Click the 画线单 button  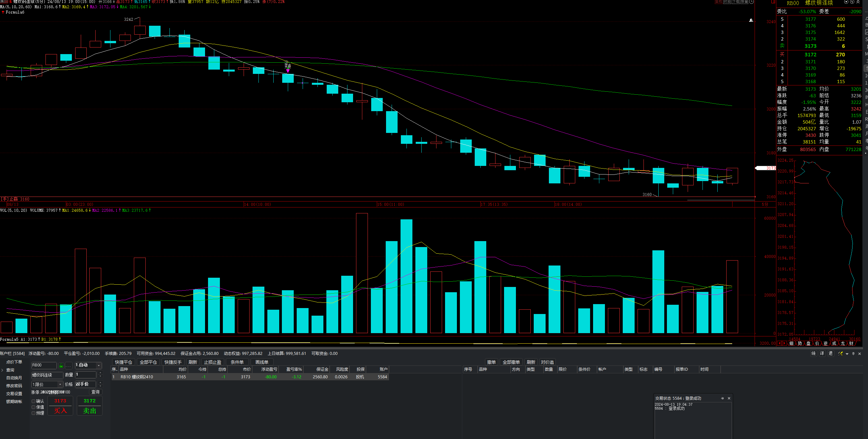coord(262,362)
